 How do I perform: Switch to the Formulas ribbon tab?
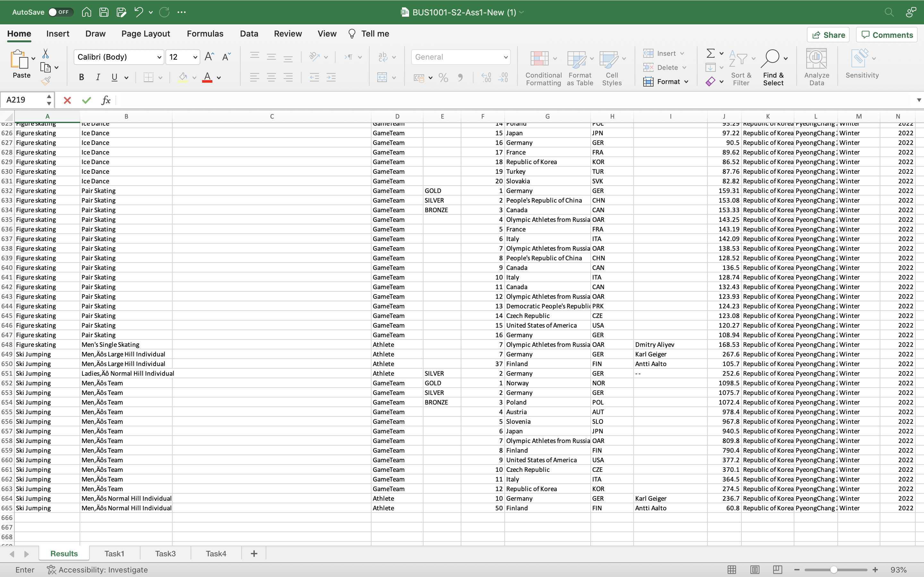click(x=205, y=34)
